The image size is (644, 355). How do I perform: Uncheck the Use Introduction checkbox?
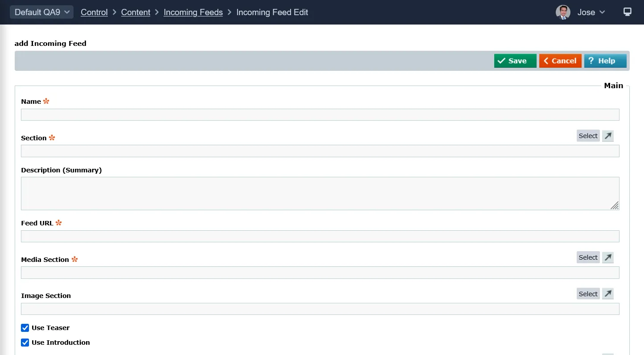[25, 343]
